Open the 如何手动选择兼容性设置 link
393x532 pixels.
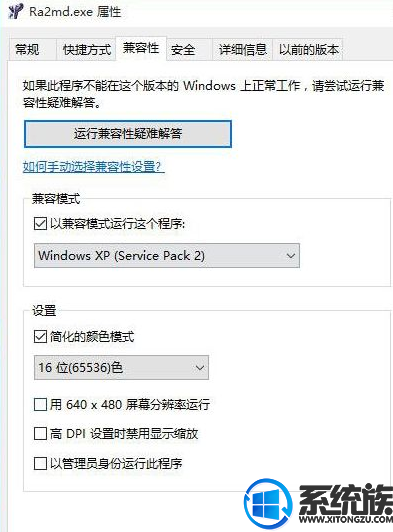point(94,167)
